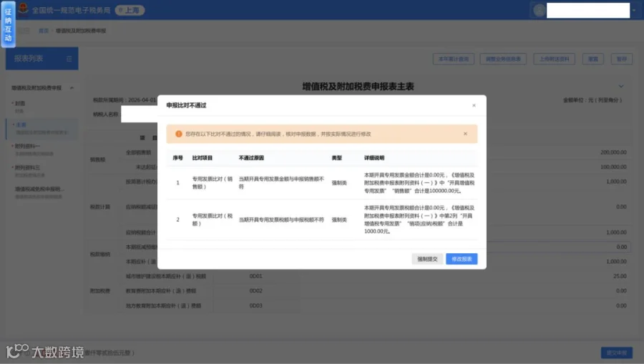Click the tax bureau emblem logo
The width and height of the screenshot is (644, 364).
tap(23, 8)
